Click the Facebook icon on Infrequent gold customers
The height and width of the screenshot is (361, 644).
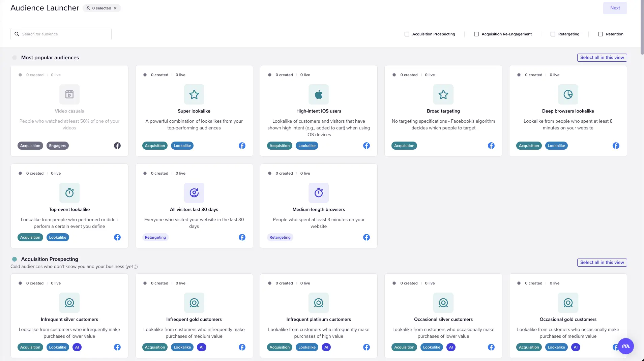point(242,347)
